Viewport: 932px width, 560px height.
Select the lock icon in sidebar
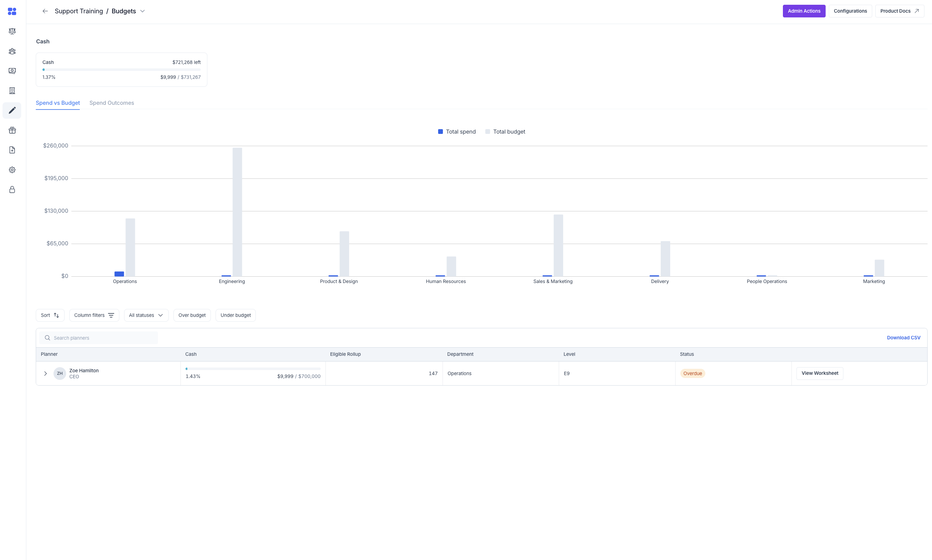[12, 189]
